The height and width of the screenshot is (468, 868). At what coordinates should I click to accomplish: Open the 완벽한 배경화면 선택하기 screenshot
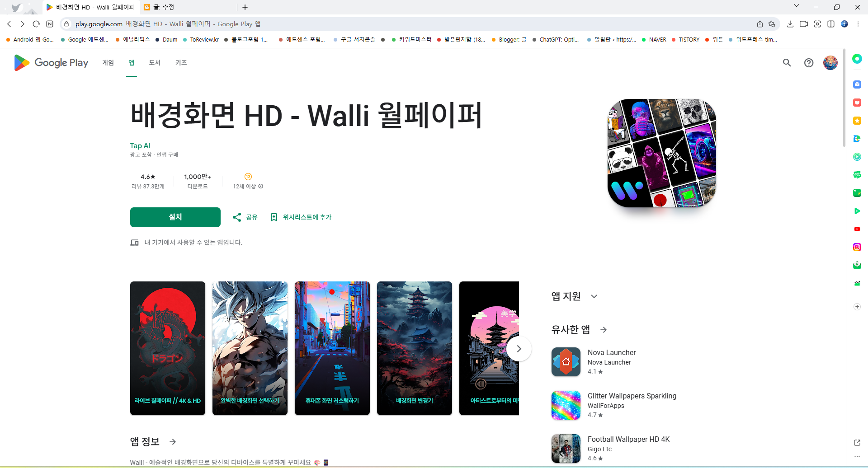coord(250,348)
